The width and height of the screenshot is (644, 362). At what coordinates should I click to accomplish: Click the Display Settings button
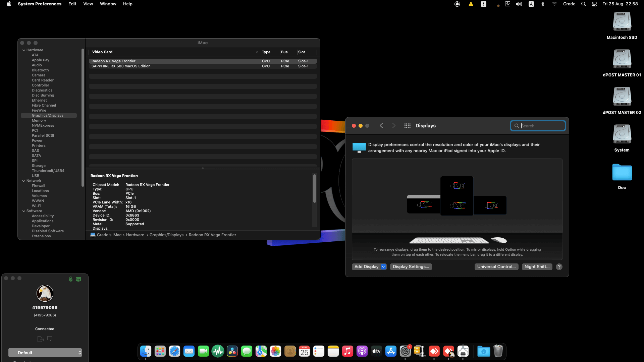tap(411, 267)
